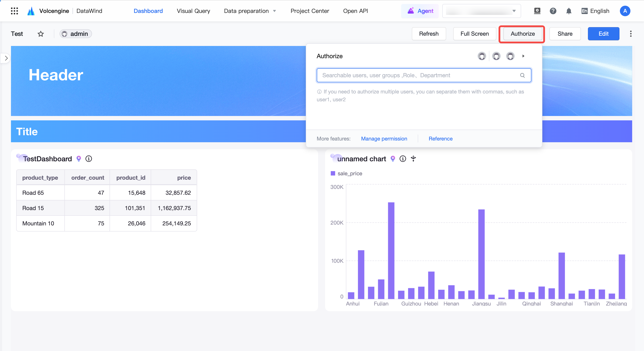Screen dimensions: 644x351
Task: Switch to the Visual Query tab
Action: point(193,11)
